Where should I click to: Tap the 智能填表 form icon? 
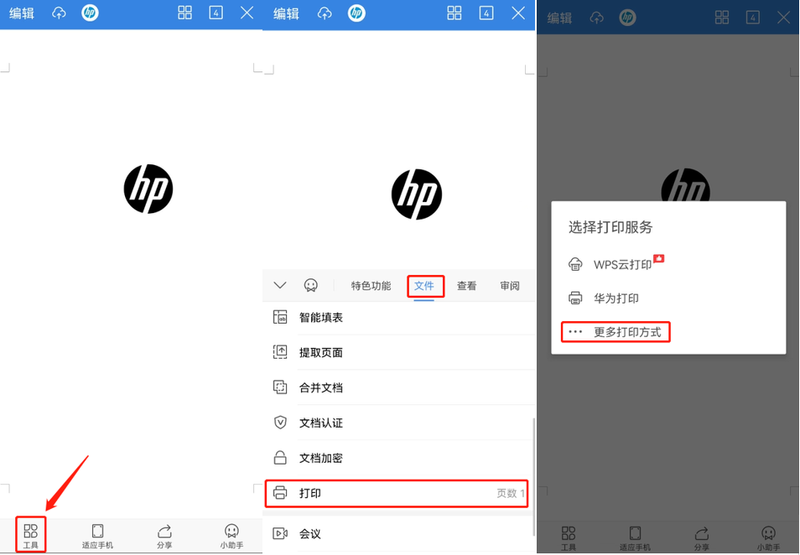point(280,317)
